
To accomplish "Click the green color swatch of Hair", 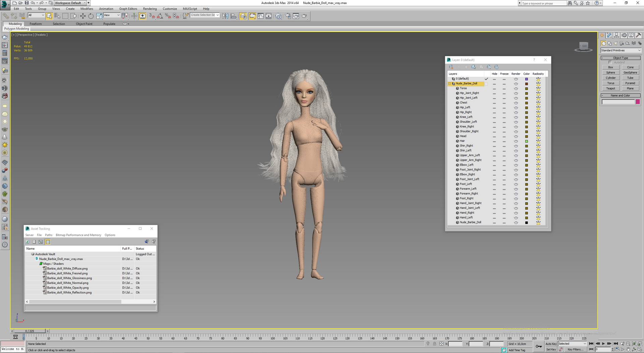I will click(x=526, y=141).
